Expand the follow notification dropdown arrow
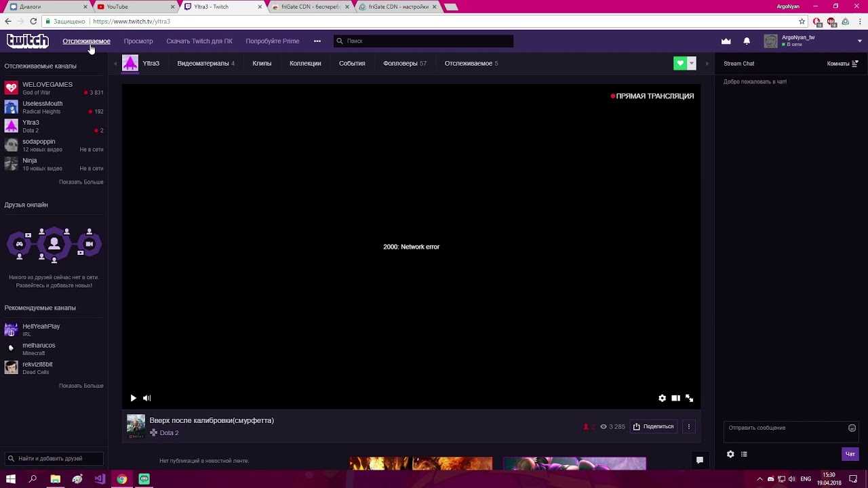The width and height of the screenshot is (868, 488). click(692, 63)
